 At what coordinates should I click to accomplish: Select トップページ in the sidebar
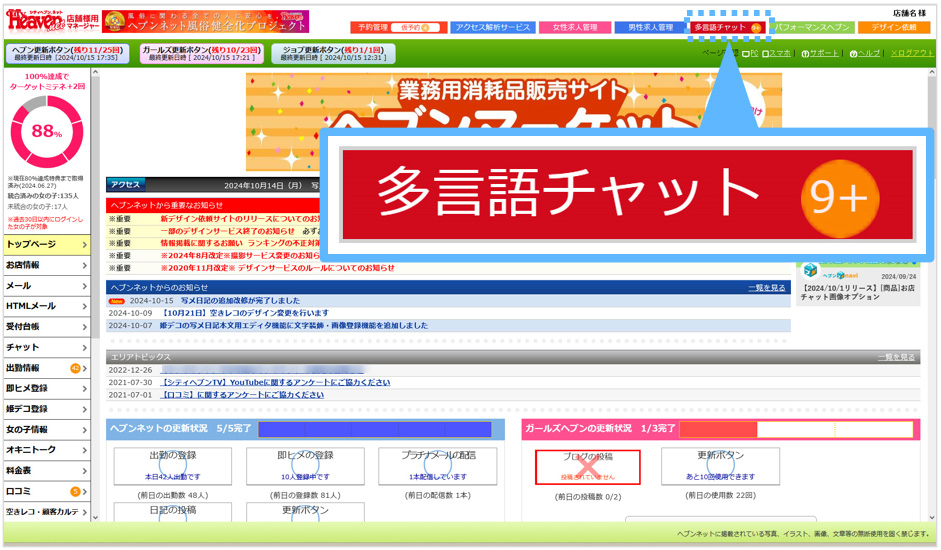(x=46, y=244)
